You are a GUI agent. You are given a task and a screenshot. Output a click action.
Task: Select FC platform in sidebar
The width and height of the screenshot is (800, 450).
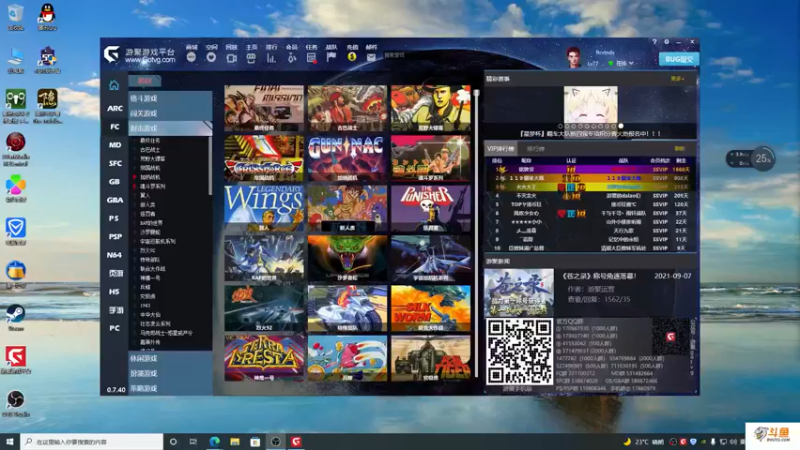coord(115,127)
